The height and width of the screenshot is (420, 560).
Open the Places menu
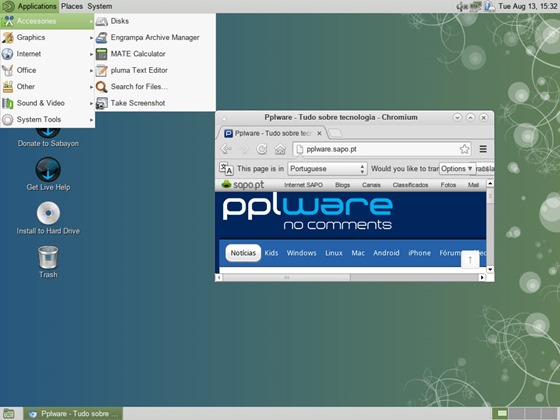(x=72, y=6)
